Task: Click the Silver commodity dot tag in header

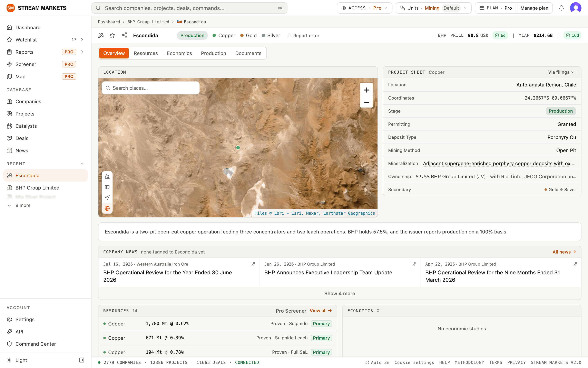Action: pyautogui.click(x=271, y=35)
